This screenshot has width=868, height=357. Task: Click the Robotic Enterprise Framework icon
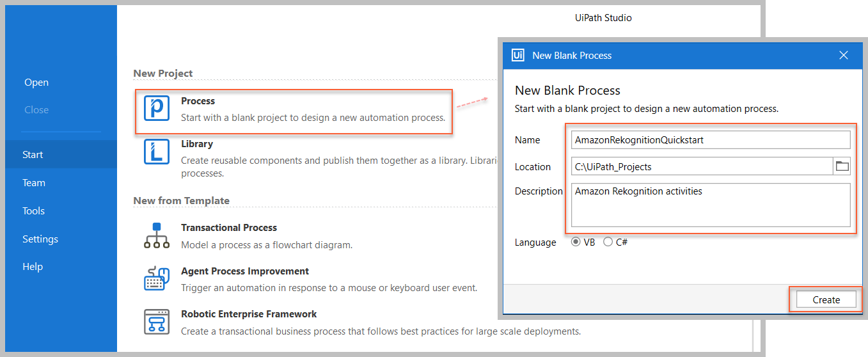(x=157, y=322)
